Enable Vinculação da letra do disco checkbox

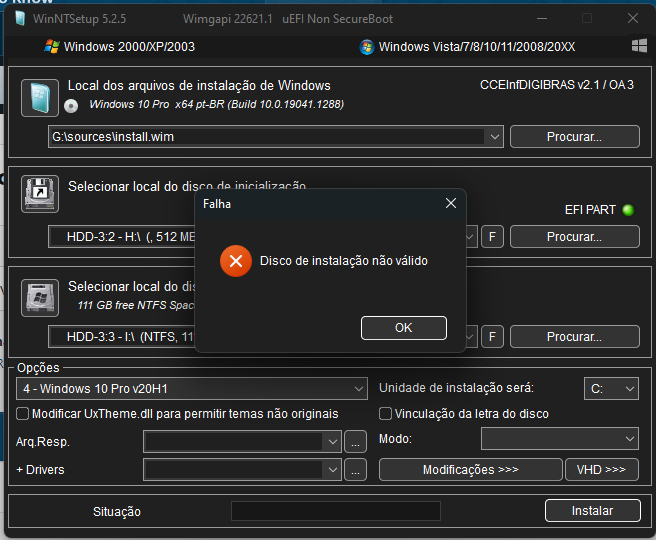385,414
